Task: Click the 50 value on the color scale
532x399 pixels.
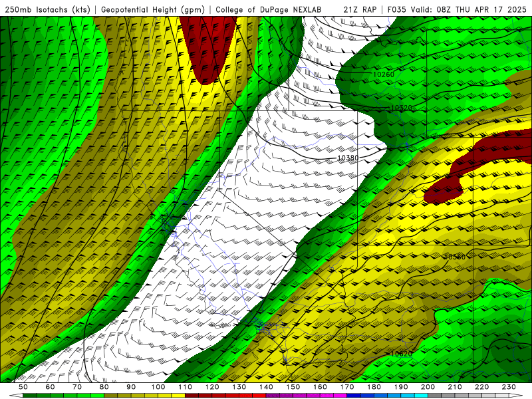Action: (23, 387)
